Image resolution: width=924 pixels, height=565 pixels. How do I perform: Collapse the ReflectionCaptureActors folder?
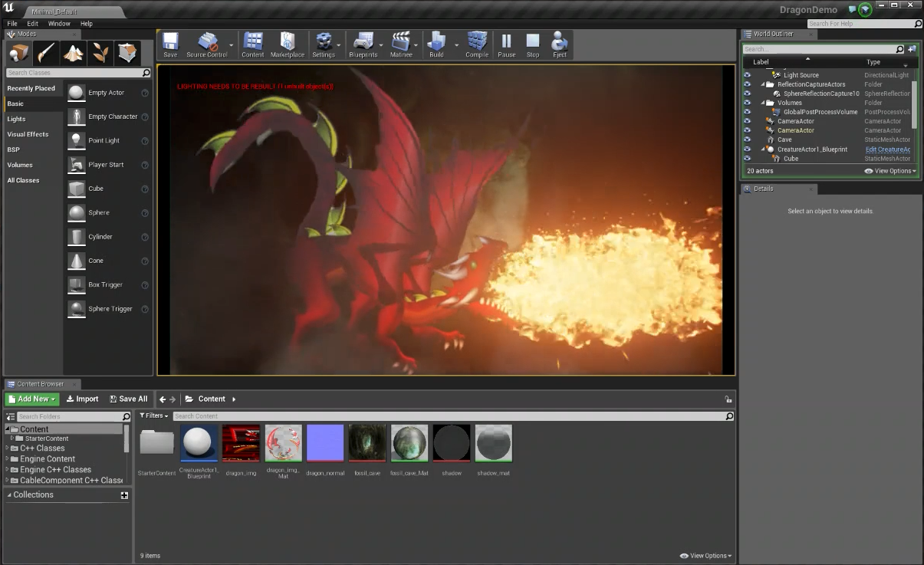[x=763, y=84]
